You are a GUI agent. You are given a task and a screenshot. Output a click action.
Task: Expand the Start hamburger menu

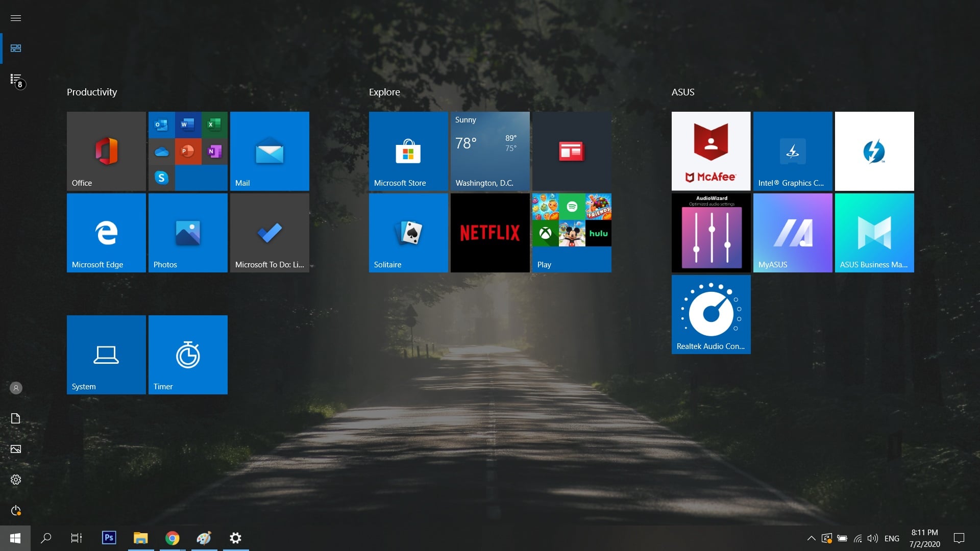click(16, 18)
